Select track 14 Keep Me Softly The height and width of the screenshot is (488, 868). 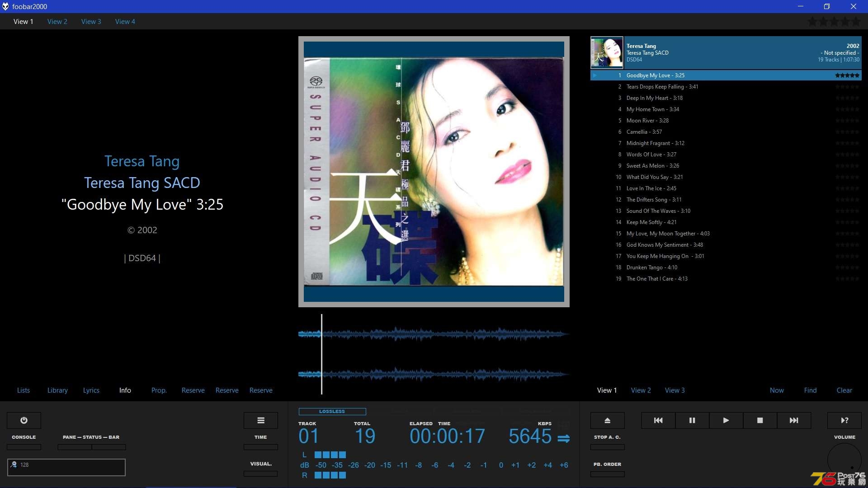(x=726, y=222)
